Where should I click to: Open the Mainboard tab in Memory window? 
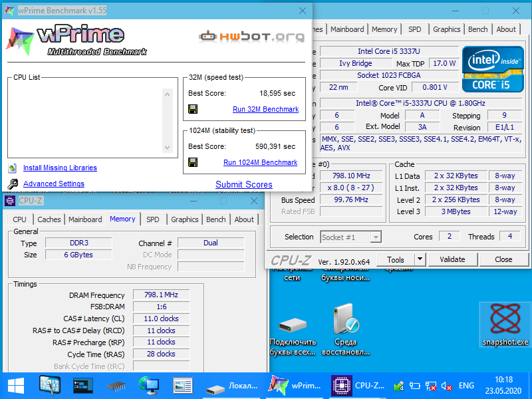[85, 219]
